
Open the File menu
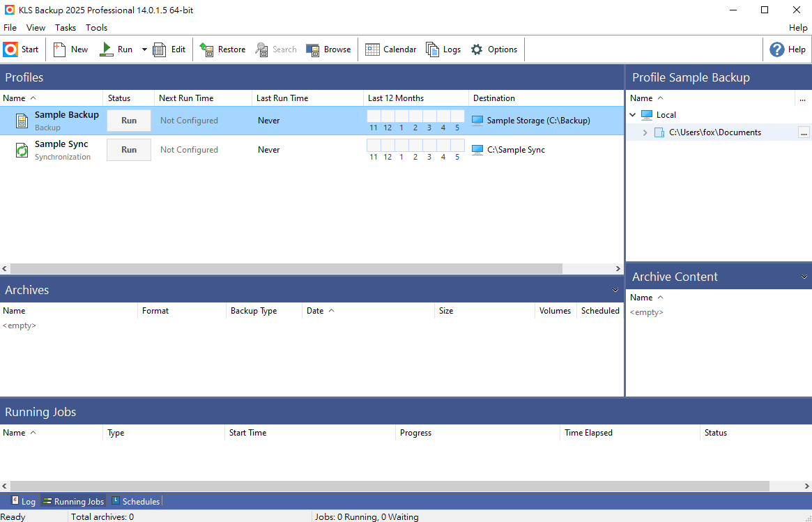(x=10, y=27)
